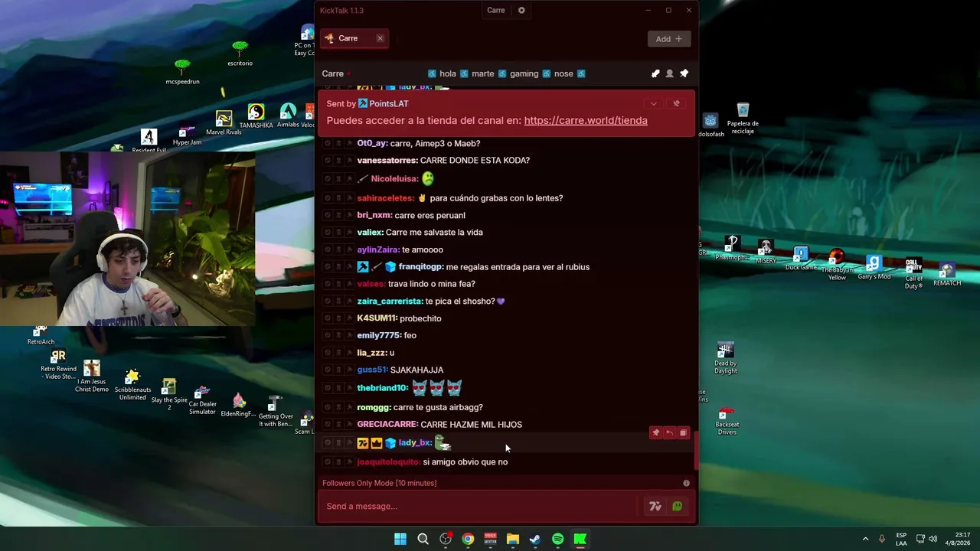This screenshot has width=980, height=551.
Task: Pin Nicoleluisa's message using row icon
Action: tap(349, 179)
